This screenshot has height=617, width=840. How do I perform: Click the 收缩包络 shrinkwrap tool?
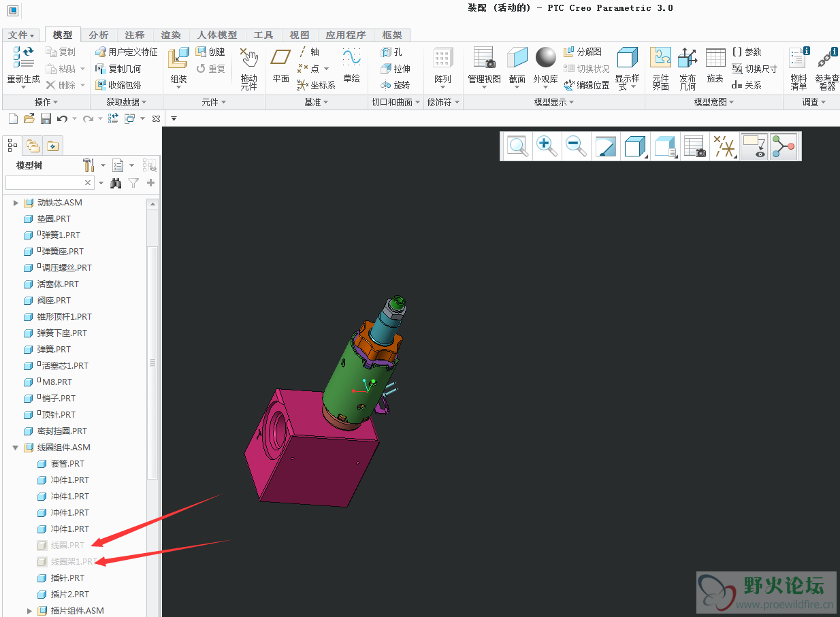[118, 85]
